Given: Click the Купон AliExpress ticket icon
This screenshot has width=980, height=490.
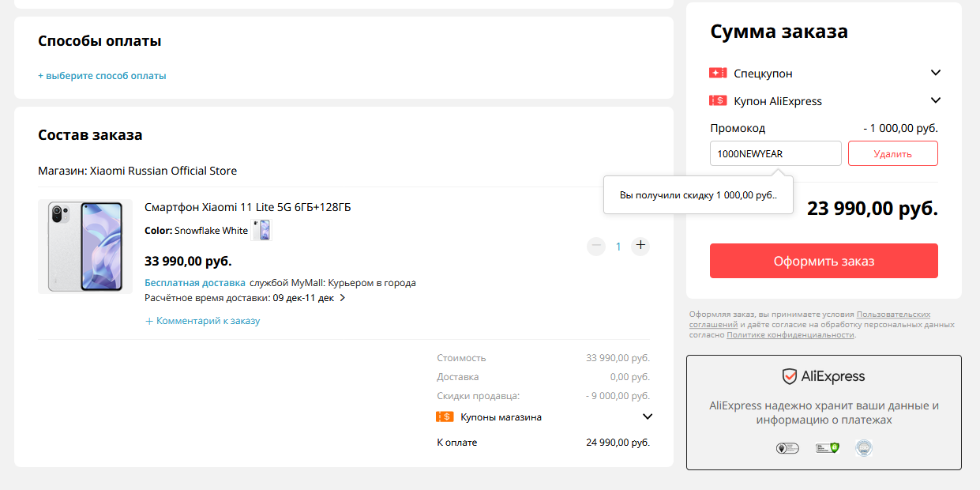Looking at the screenshot, I should pos(718,101).
